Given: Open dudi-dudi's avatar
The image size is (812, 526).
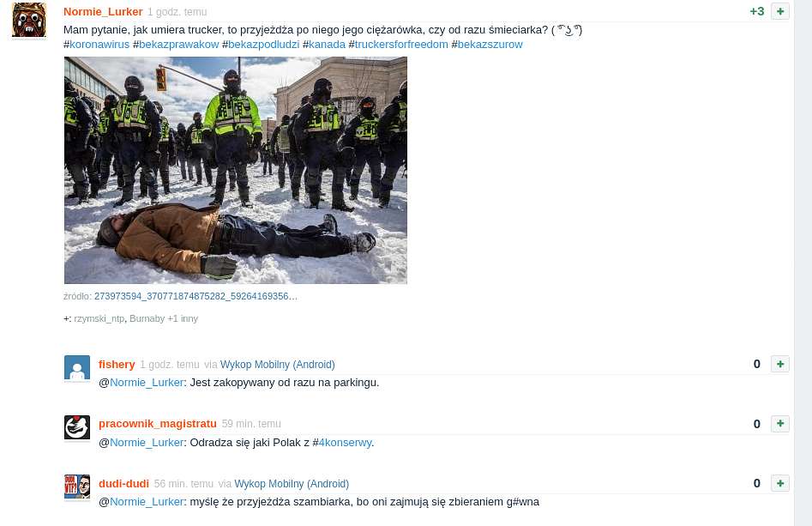Looking at the screenshot, I should (77, 487).
